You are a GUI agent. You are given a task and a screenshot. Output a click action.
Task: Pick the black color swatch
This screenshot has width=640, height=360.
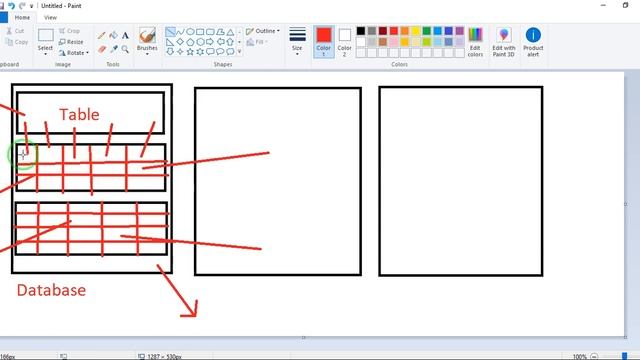pos(361,31)
